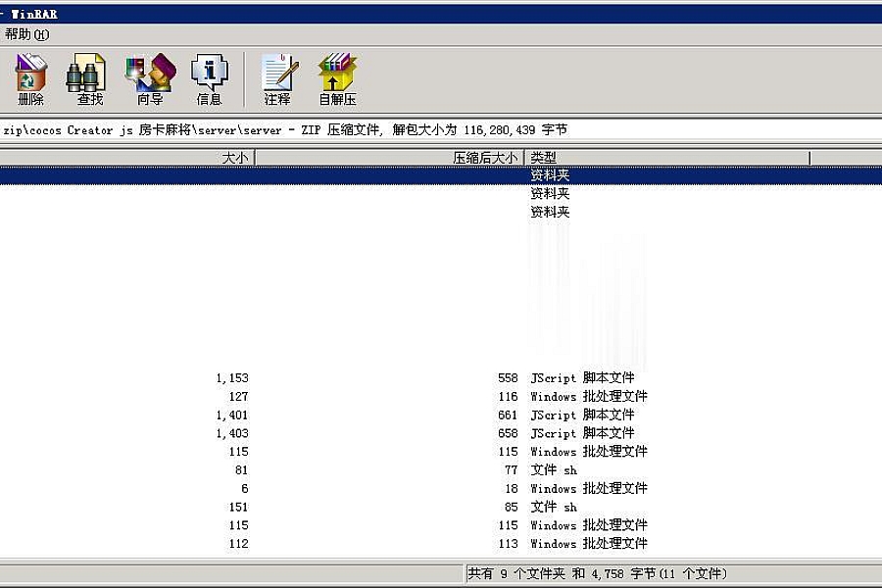Click the status bar file count summary
The width and height of the screenshot is (882, 588).
598,573
